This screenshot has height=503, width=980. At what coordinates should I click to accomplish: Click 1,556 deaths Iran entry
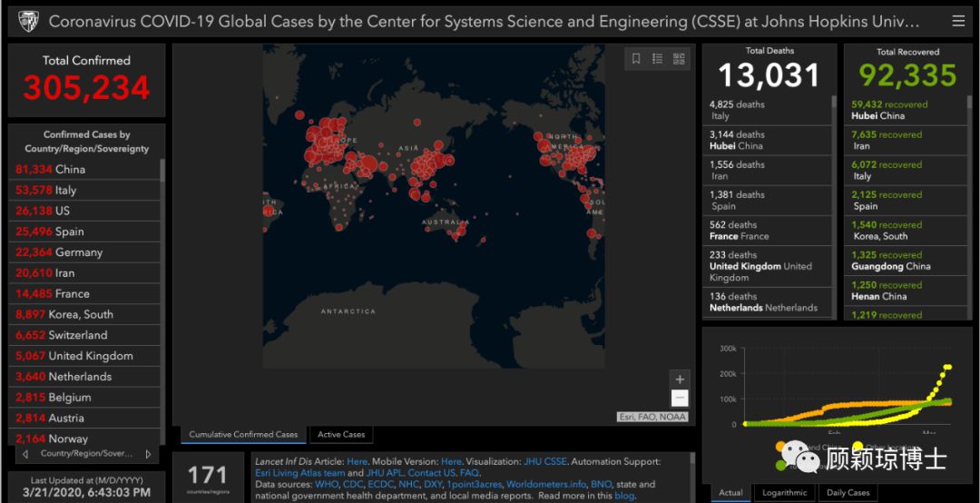(767, 170)
